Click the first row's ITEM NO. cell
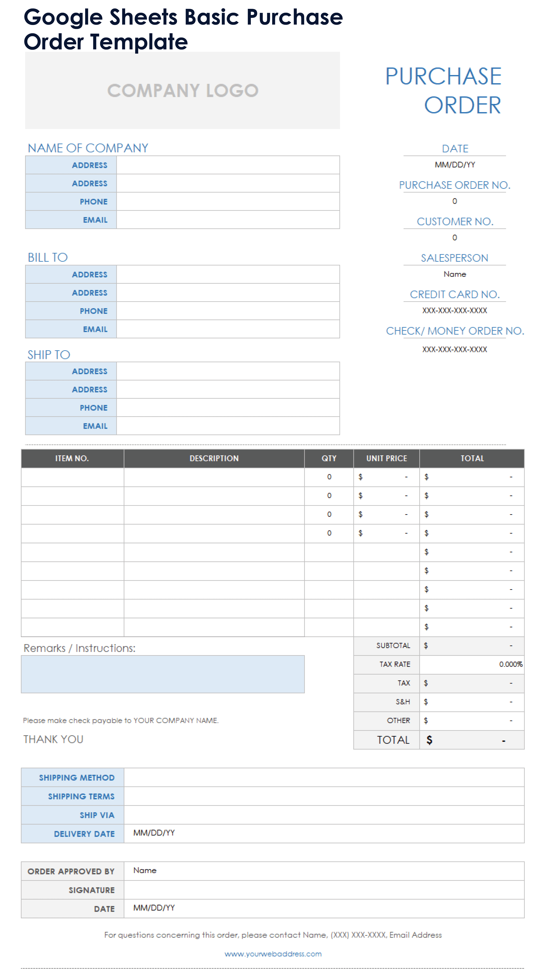Viewport: 548px width, 980px height. point(72,477)
